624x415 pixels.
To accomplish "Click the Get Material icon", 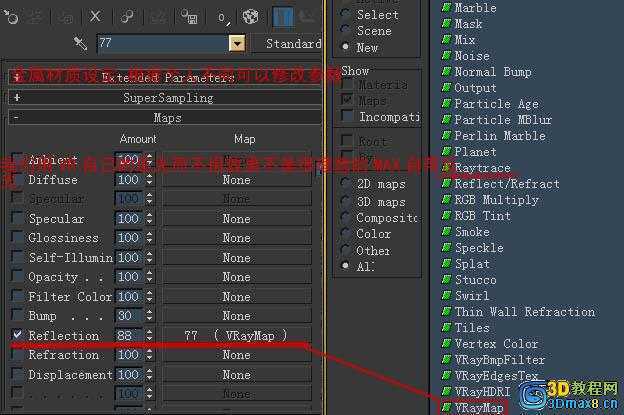I will 11,17.
